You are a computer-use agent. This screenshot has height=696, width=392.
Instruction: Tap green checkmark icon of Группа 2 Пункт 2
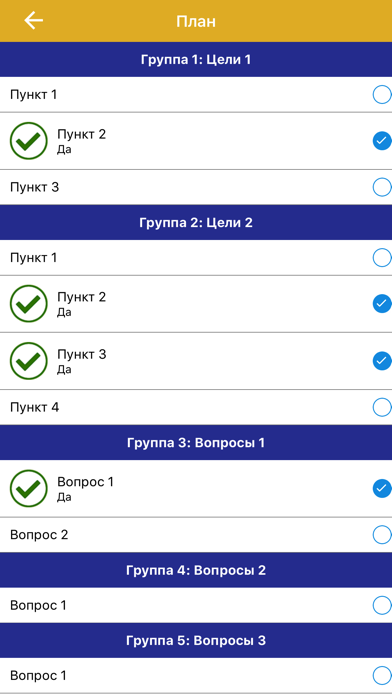(x=28, y=304)
